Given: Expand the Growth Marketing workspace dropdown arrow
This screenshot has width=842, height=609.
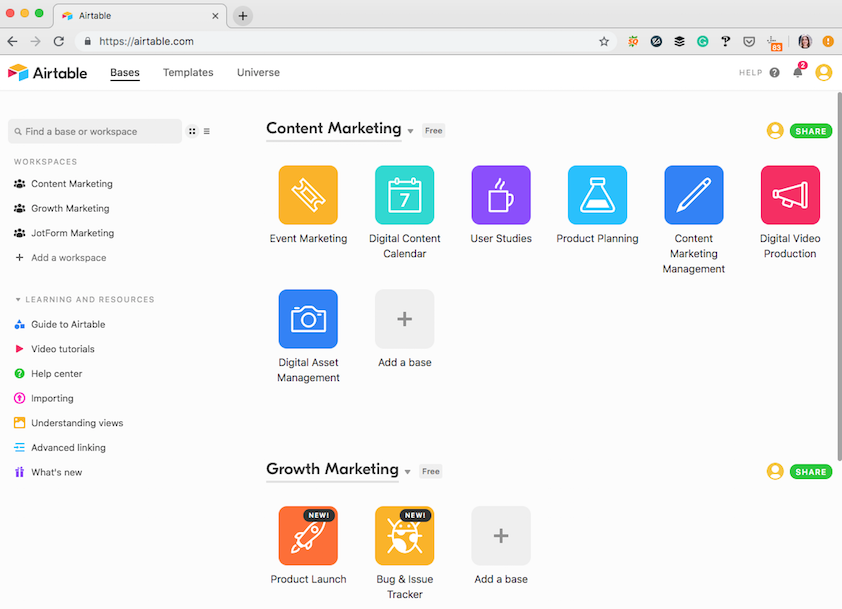Looking at the screenshot, I should coord(408,472).
